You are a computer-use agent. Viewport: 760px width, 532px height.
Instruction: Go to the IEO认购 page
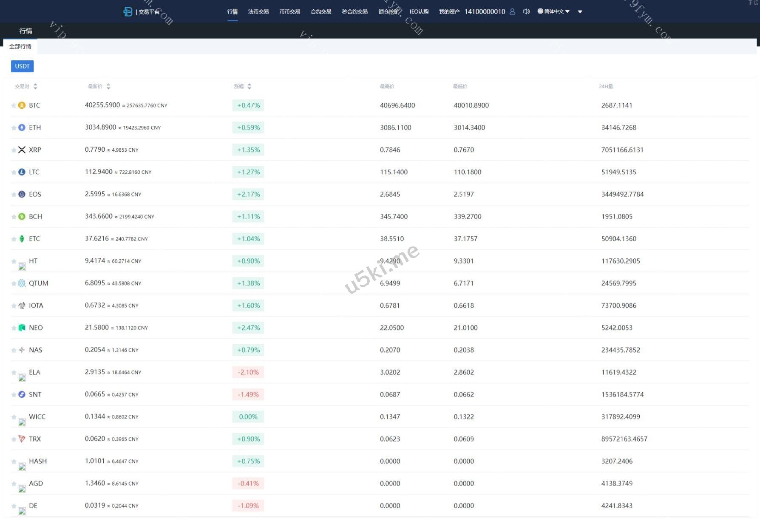click(x=419, y=11)
